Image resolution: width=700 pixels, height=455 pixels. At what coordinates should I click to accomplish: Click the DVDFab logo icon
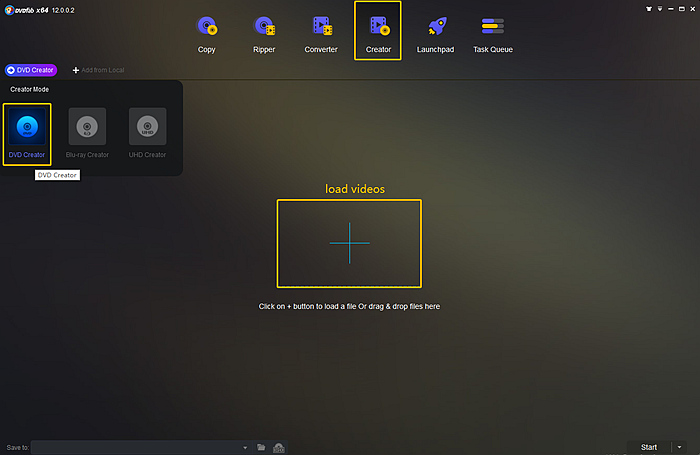pos(9,10)
